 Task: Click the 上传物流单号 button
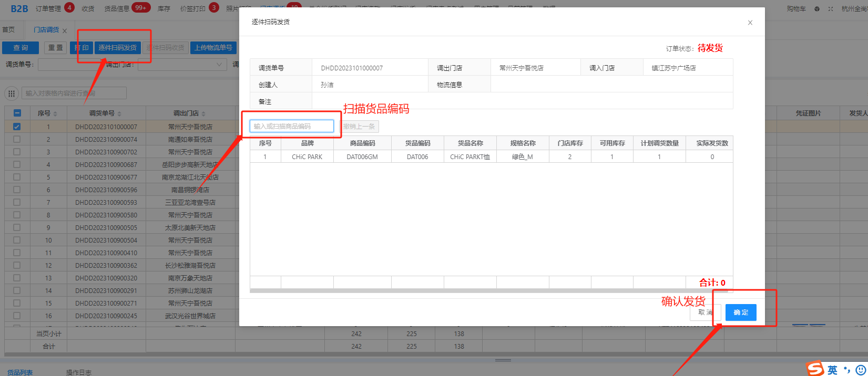click(x=213, y=48)
